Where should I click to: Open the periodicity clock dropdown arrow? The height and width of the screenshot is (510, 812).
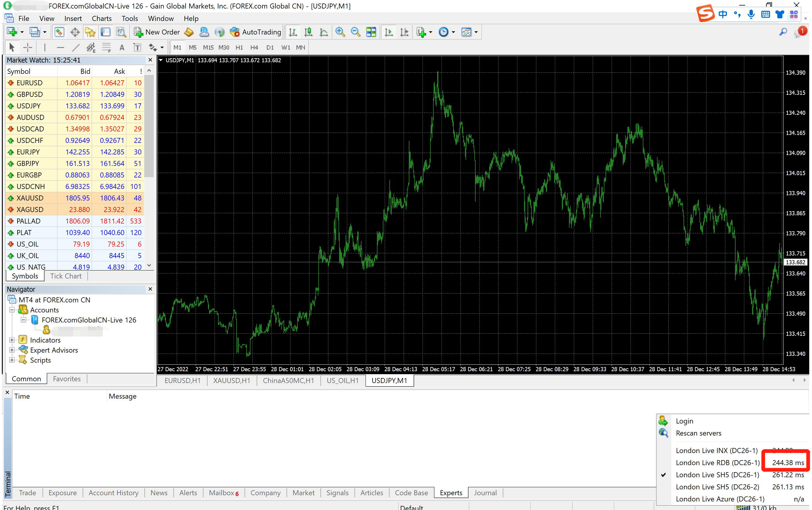[x=453, y=32]
